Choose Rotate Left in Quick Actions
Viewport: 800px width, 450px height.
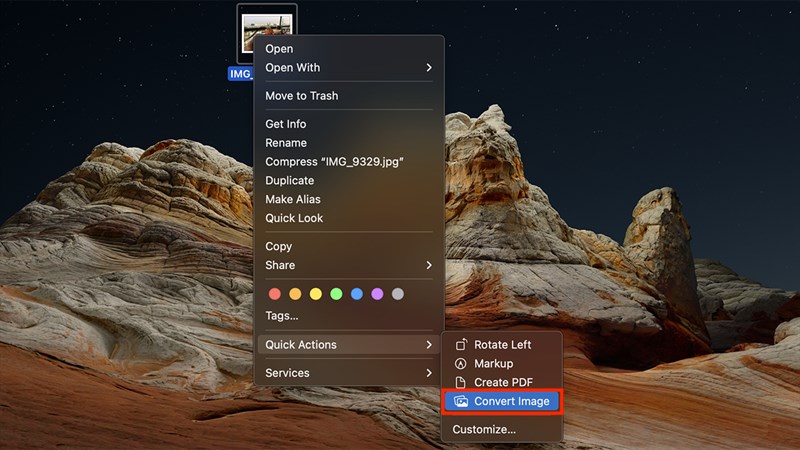pyautogui.click(x=502, y=345)
